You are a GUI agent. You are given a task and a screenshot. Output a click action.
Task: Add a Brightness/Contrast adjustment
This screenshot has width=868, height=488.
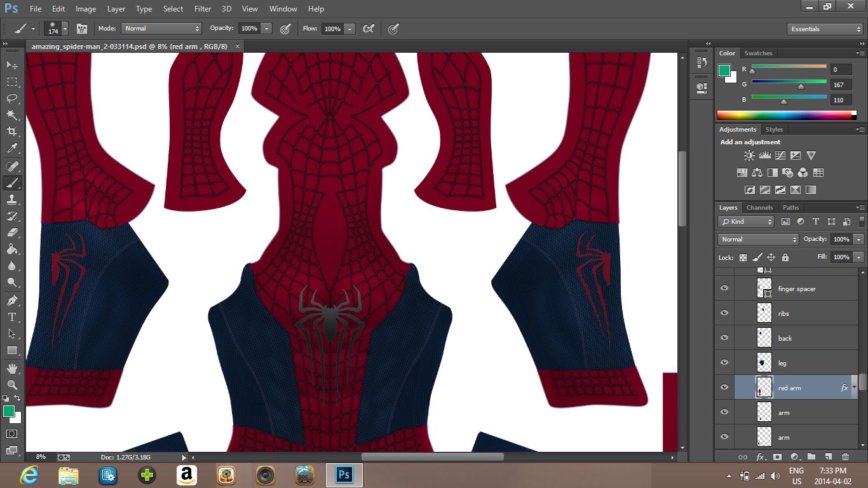(750, 156)
